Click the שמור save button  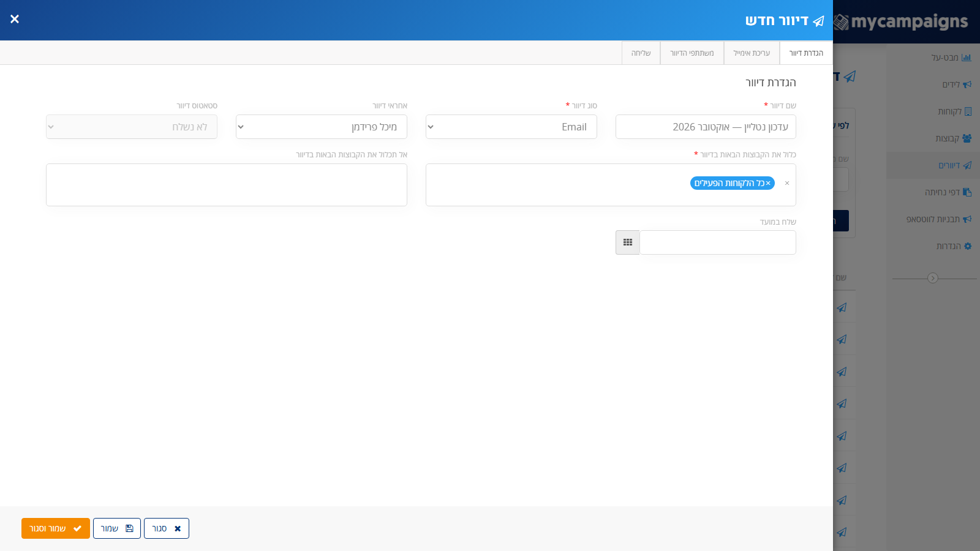pos(117,528)
